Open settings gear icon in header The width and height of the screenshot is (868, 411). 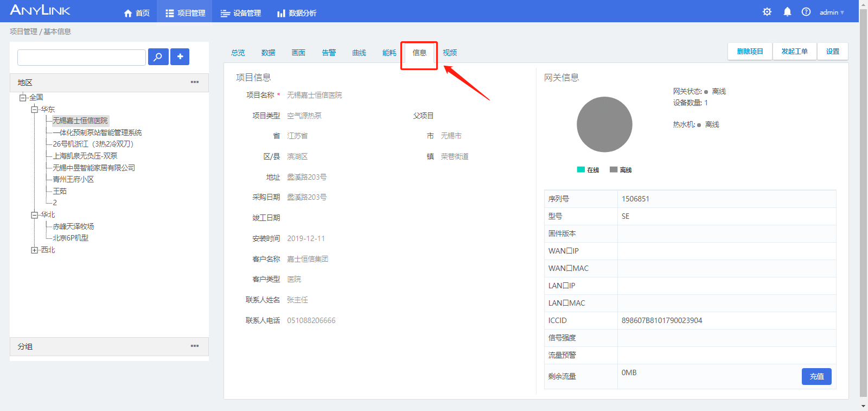[x=767, y=12]
